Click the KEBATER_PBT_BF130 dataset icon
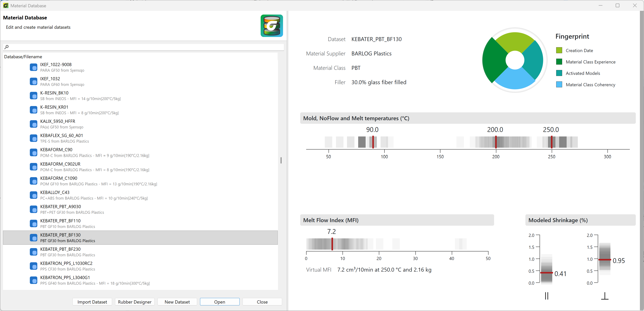 pos(34,238)
